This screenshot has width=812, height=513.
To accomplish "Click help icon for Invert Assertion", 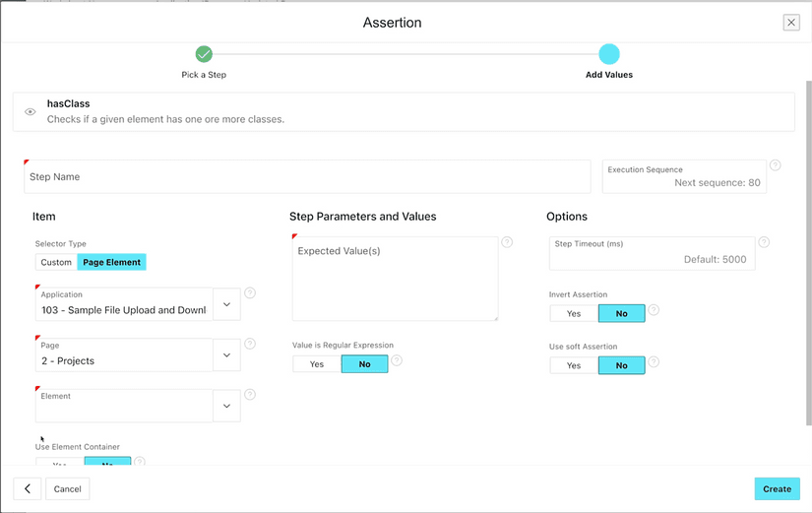I will pos(654,310).
